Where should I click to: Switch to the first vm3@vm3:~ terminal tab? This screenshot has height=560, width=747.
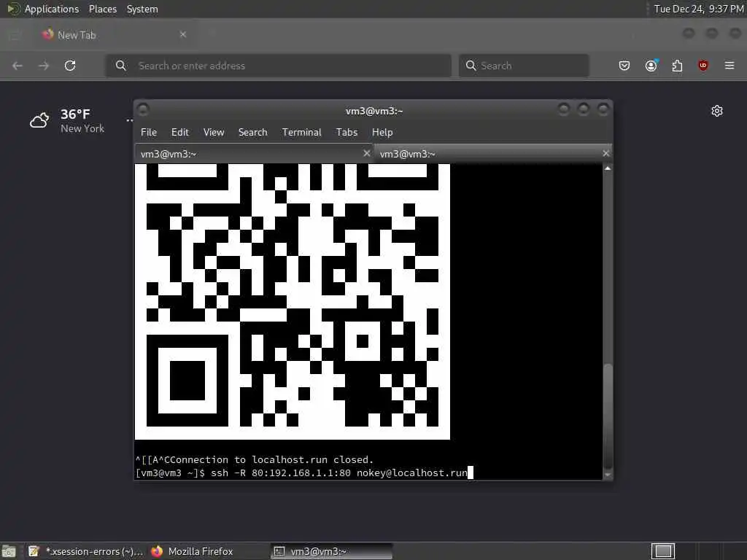click(x=253, y=154)
